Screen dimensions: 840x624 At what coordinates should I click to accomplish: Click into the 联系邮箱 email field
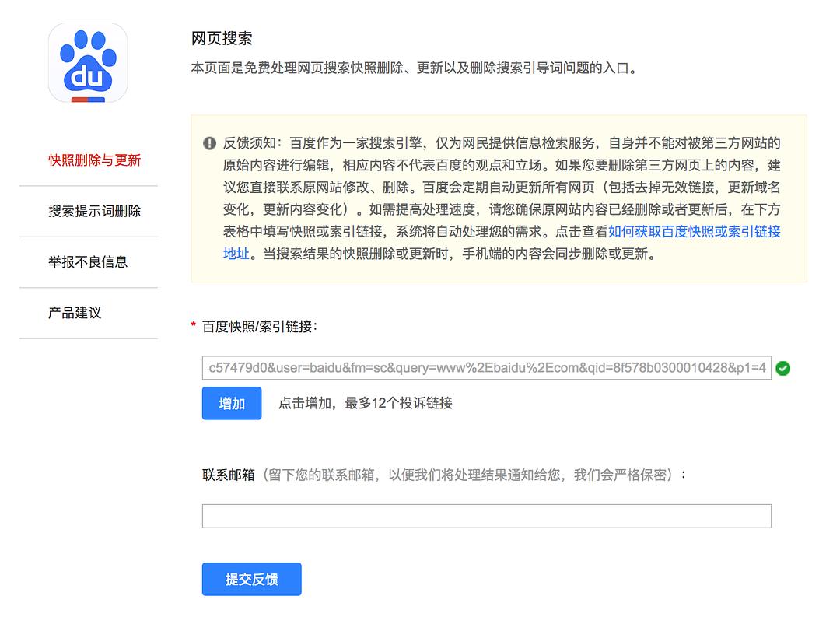click(486, 516)
